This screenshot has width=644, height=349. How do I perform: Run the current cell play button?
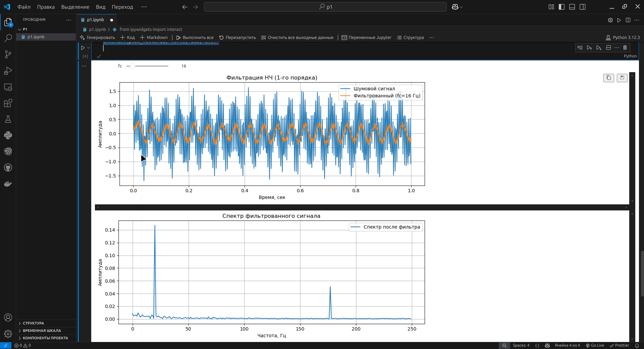[83, 48]
